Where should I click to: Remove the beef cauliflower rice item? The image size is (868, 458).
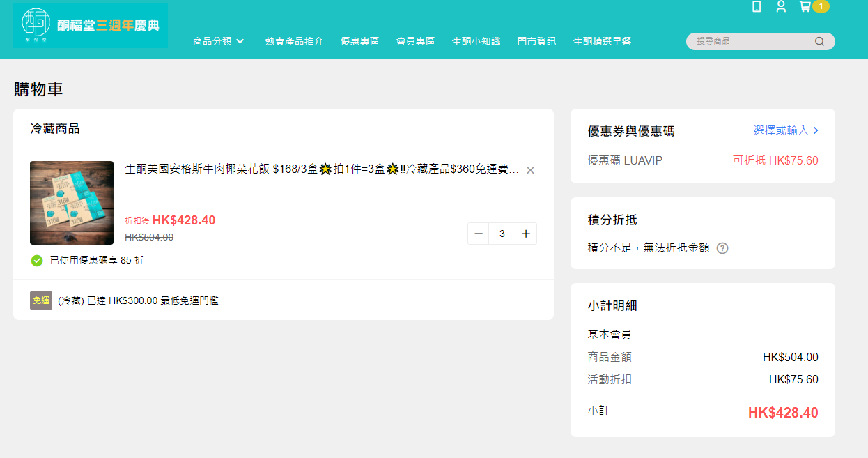pos(530,170)
